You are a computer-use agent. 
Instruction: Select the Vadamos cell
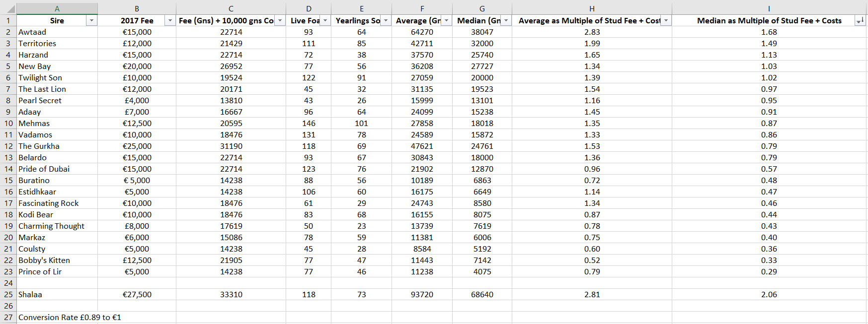click(57, 134)
